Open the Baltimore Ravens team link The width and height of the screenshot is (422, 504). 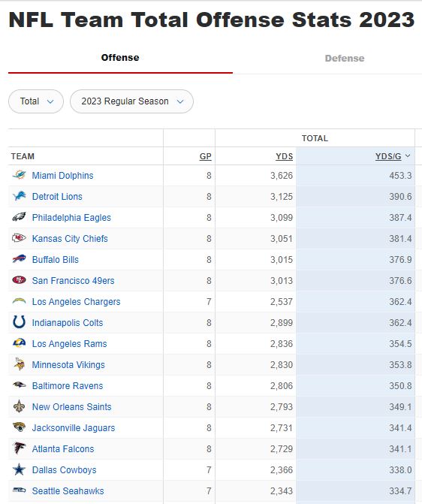68,386
